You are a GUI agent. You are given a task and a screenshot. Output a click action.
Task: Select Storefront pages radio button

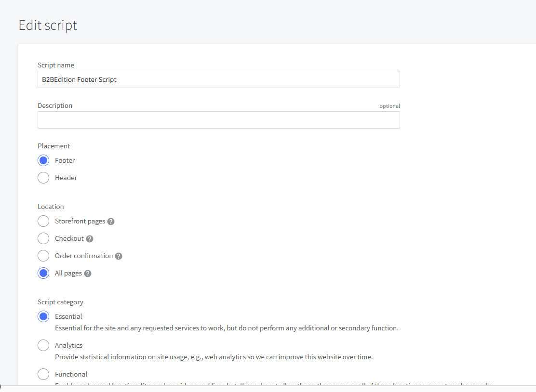pyautogui.click(x=43, y=221)
